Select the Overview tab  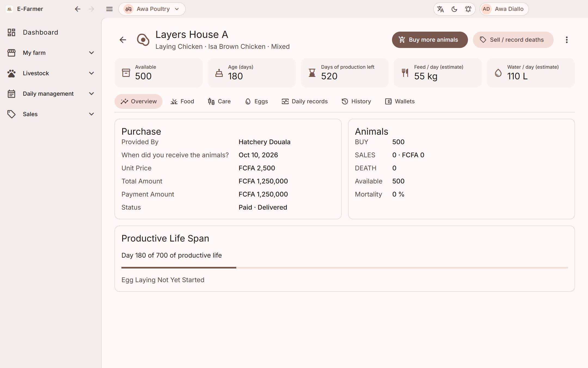tap(139, 101)
